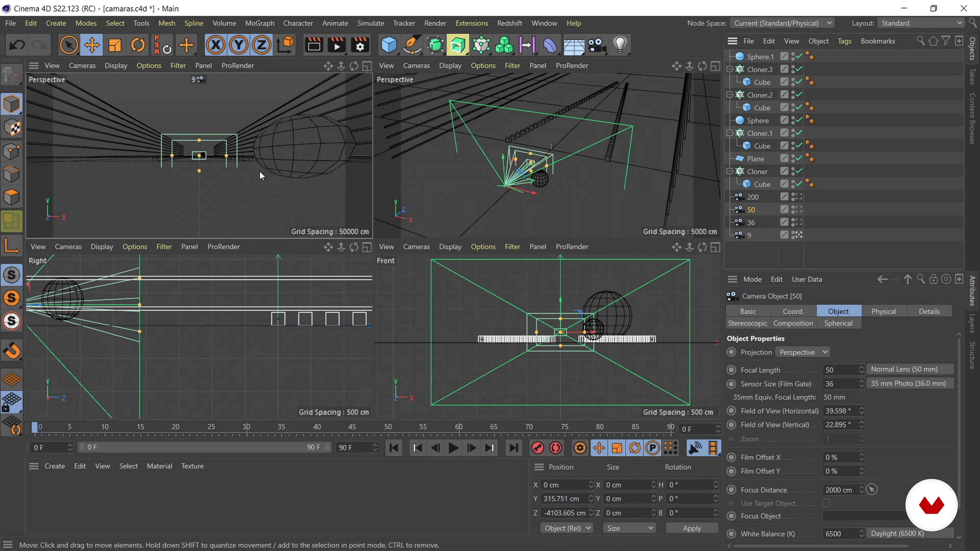This screenshot has height=551, width=980.
Task: Click the Undo arrow icon
Action: click(17, 45)
